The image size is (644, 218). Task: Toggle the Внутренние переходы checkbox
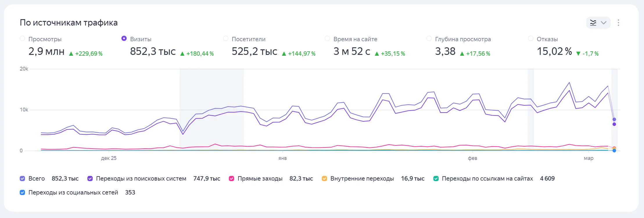tap(324, 179)
